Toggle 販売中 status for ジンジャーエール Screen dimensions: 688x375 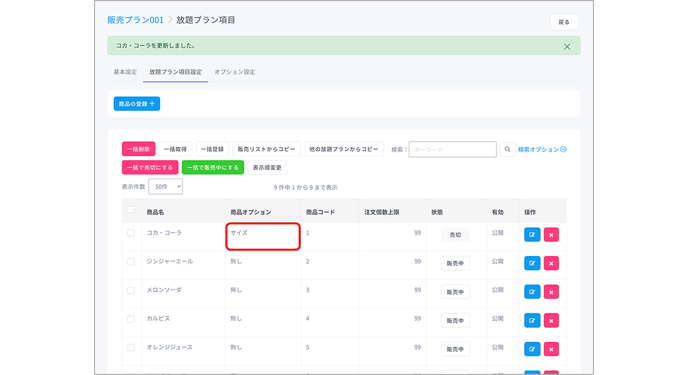pos(455,263)
